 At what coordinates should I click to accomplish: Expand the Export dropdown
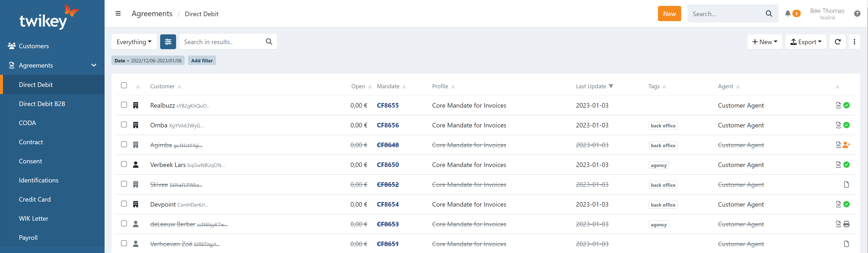click(806, 42)
